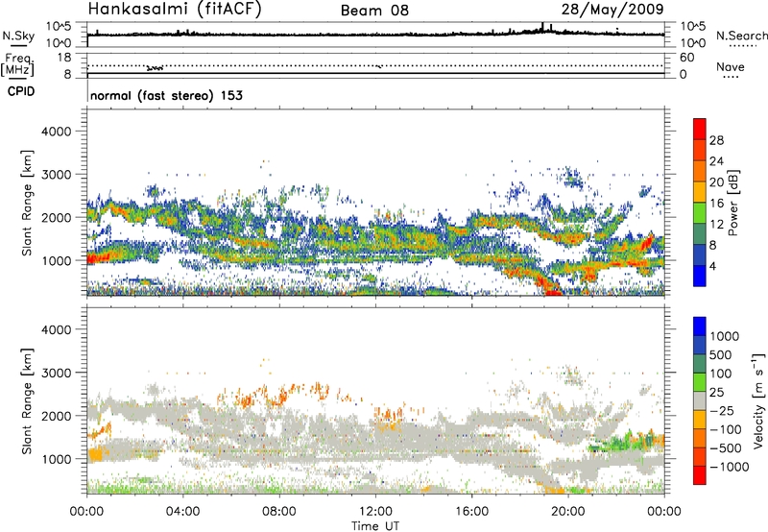Click the "-1000" label on the Velocity colorbar

(729, 467)
